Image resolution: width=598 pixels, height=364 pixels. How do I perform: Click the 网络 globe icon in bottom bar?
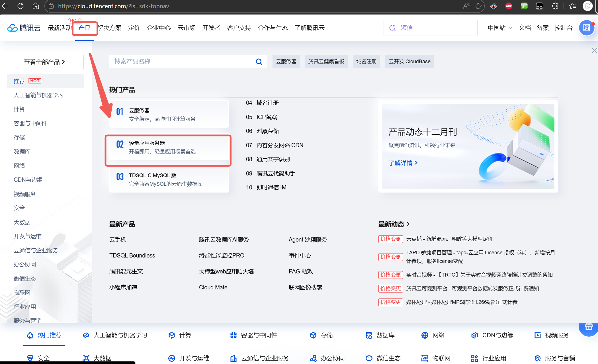[x=425, y=335]
